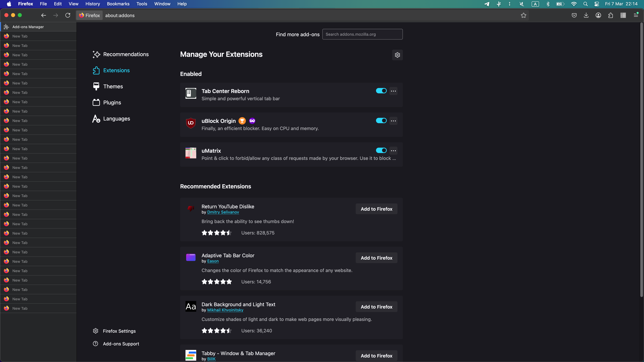Screen dimensions: 644x362
Task: Open macOS Control Center icon
Action: (597, 4)
